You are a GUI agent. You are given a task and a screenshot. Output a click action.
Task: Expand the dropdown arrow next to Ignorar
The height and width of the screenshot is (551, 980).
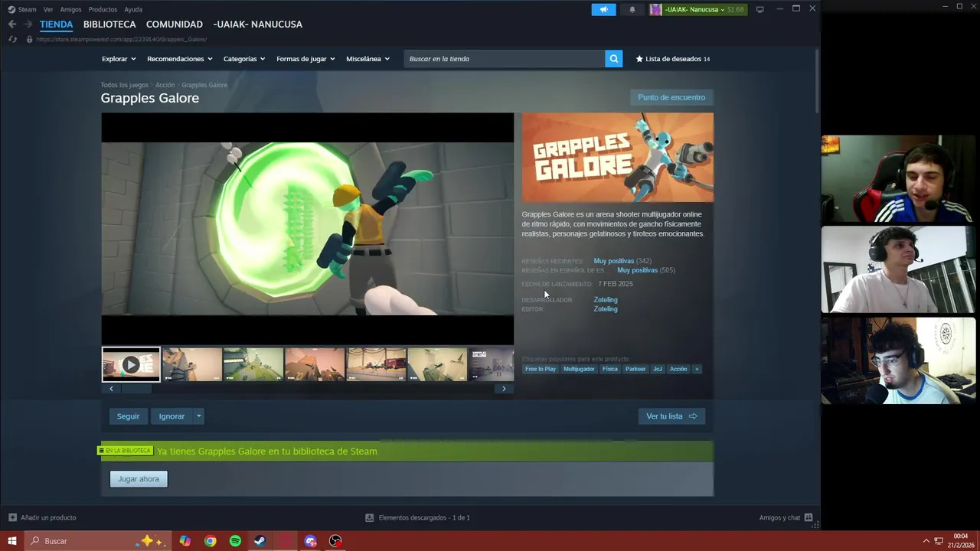pos(198,416)
